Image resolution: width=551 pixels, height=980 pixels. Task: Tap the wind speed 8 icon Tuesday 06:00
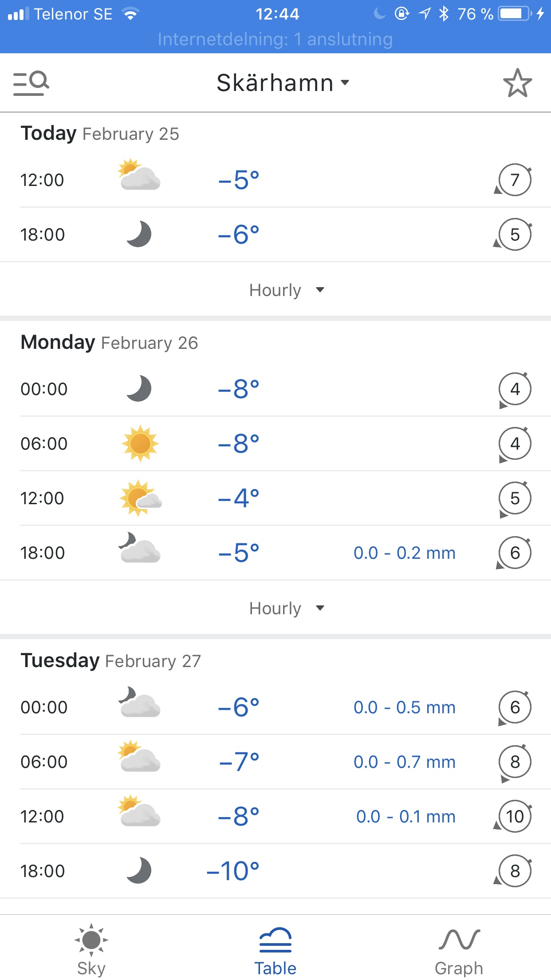(x=514, y=762)
